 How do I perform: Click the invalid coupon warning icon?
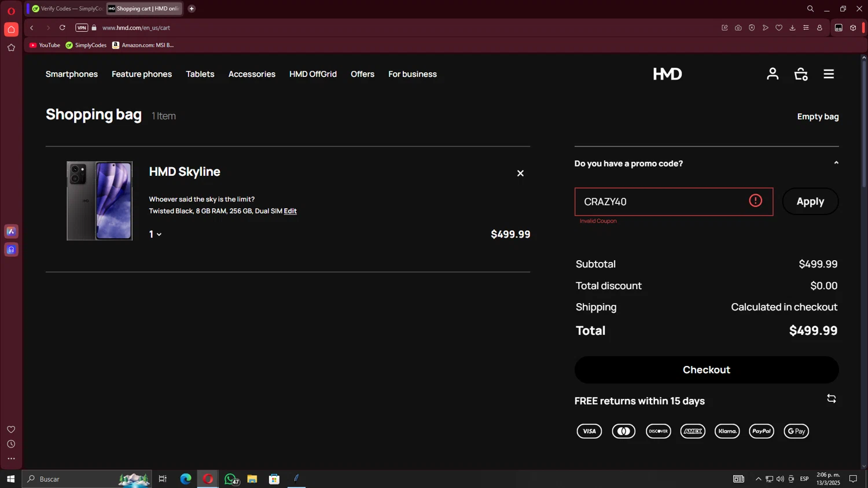pyautogui.click(x=755, y=201)
